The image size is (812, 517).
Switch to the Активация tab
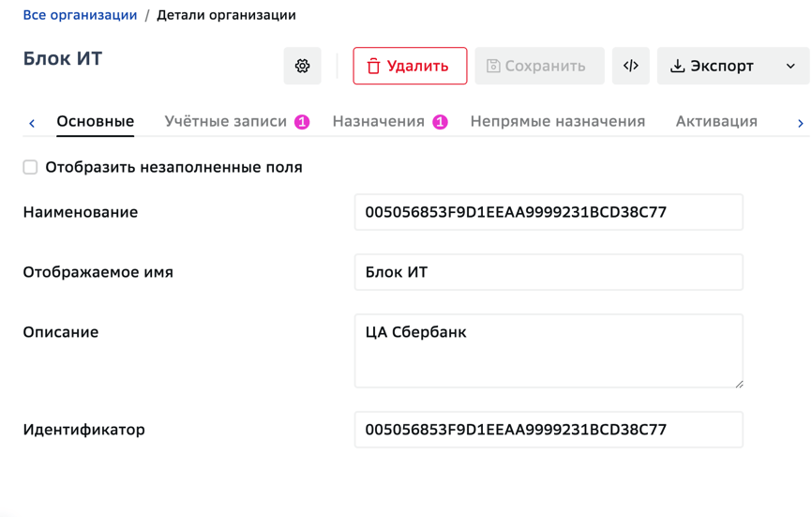[716, 121]
